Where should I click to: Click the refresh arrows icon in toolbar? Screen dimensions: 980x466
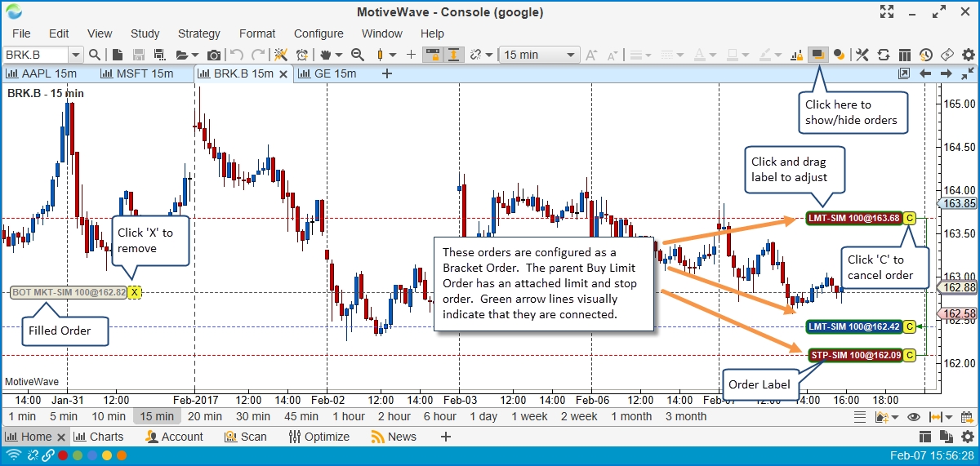pos(884,55)
